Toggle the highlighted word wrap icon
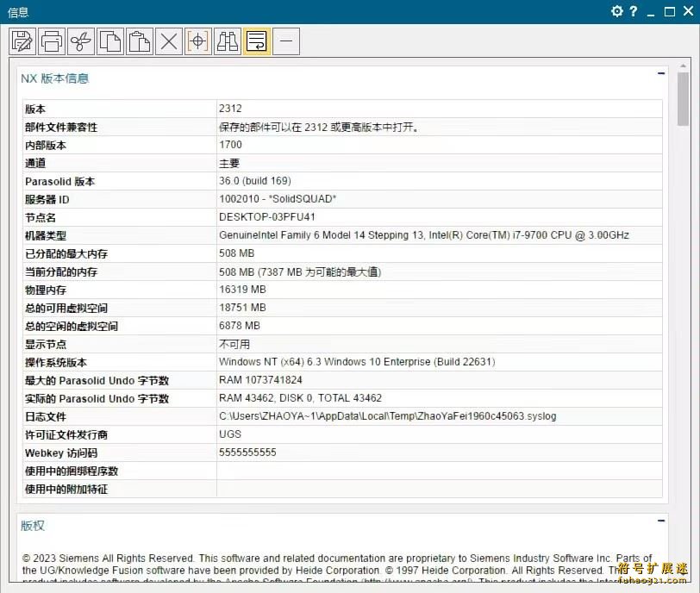This screenshot has height=593, width=700. coord(256,41)
